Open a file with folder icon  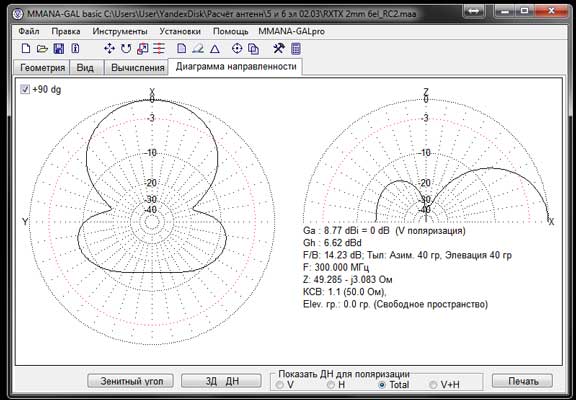[x=43, y=48]
